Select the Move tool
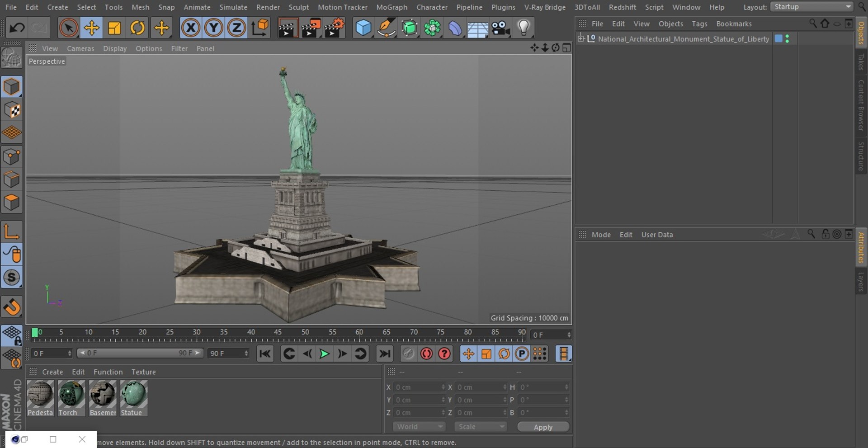Image resolution: width=868 pixels, height=448 pixels. click(x=92, y=28)
